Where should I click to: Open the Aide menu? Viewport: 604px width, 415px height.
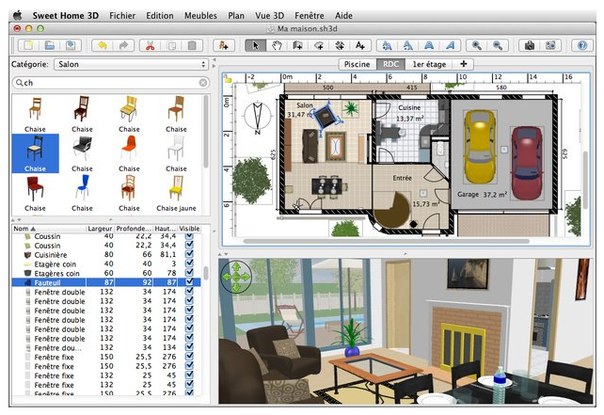344,16
